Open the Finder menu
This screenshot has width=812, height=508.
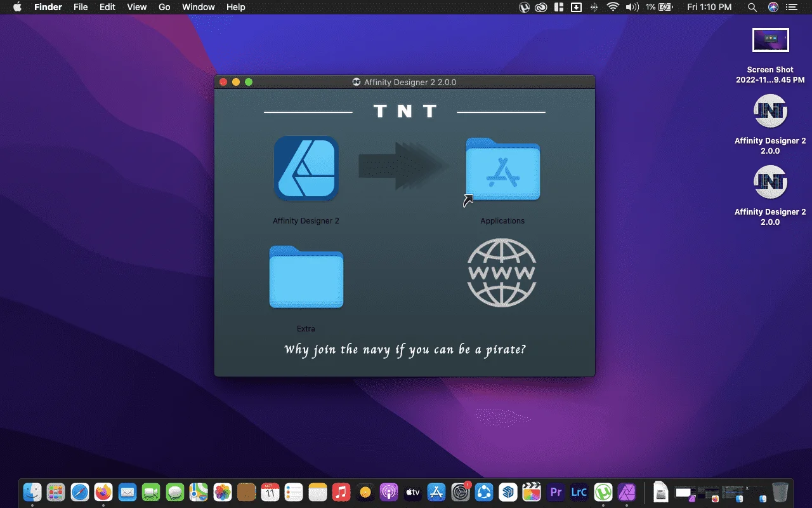(48, 7)
